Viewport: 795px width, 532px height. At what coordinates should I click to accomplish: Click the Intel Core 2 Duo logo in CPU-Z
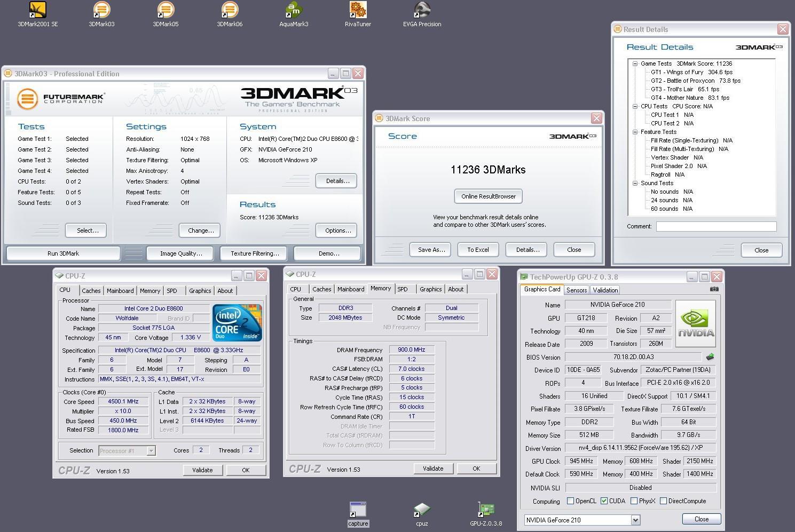tap(237, 322)
